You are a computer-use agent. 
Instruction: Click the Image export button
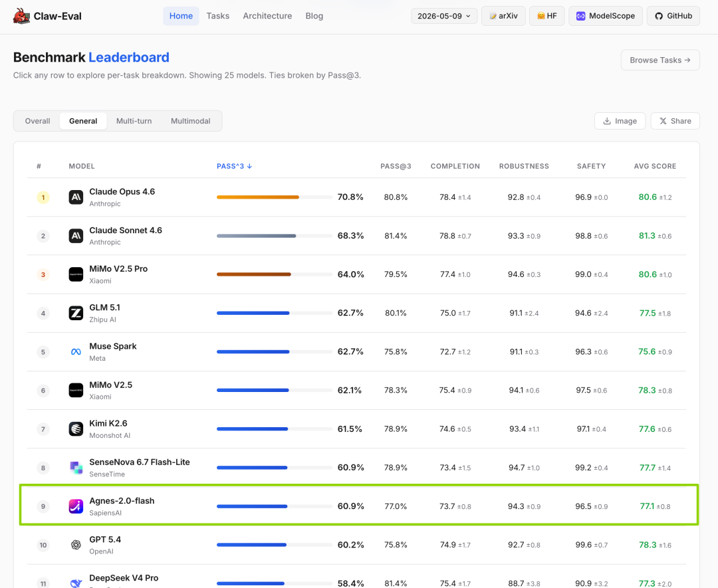620,121
